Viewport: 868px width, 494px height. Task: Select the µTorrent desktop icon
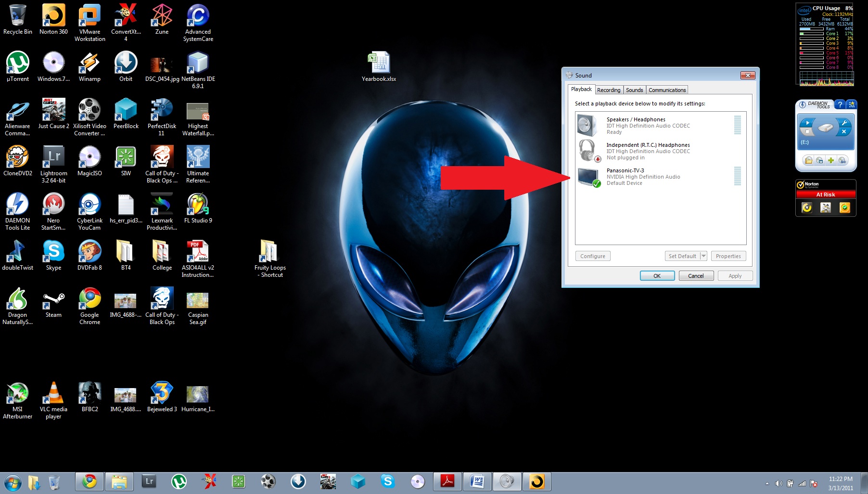click(18, 67)
